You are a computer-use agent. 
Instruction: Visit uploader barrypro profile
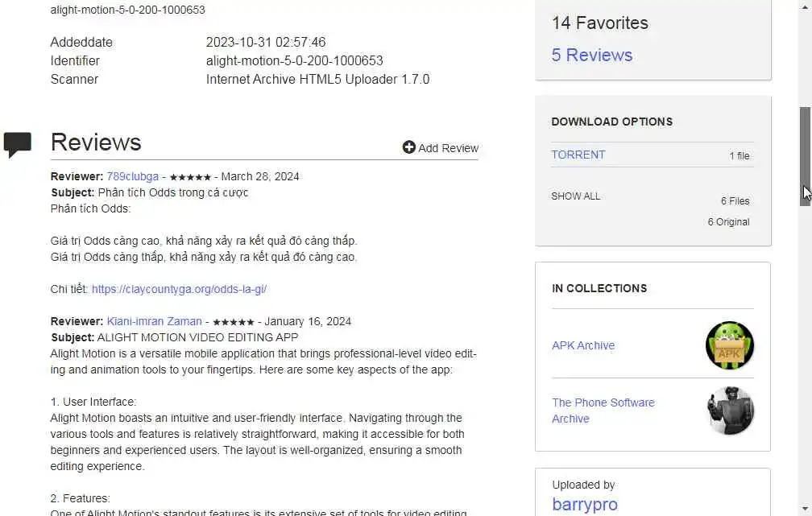pyautogui.click(x=585, y=505)
